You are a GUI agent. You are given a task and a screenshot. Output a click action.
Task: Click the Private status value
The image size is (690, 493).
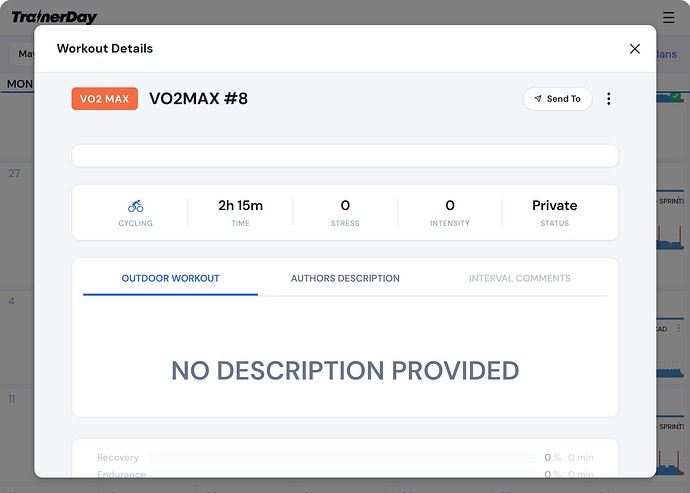point(554,206)
